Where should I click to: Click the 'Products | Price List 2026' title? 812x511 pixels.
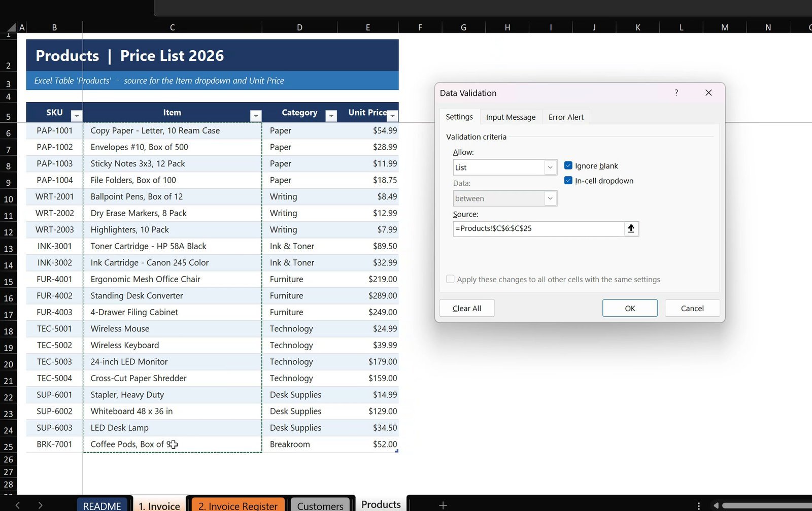tap(130, 56)
